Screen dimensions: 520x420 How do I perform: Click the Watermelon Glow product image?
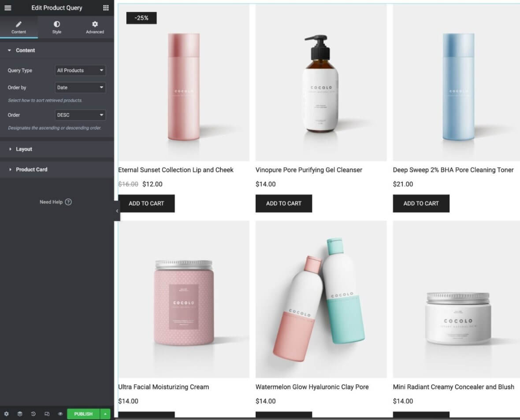tap(321, 299)
